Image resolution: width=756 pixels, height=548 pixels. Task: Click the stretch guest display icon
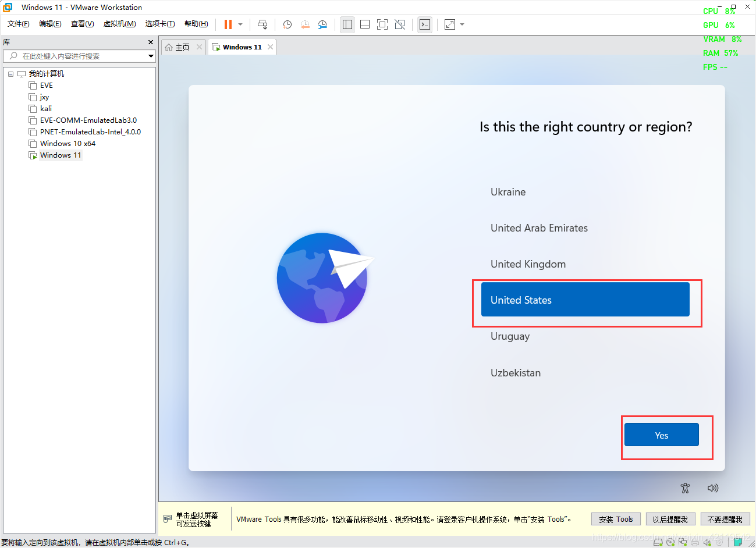tap(450, 24)
